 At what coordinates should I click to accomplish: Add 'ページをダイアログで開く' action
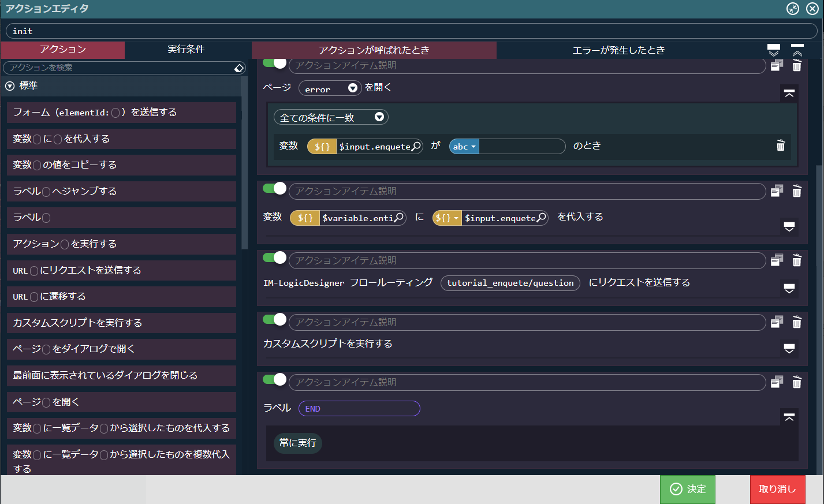pos(121,349)
